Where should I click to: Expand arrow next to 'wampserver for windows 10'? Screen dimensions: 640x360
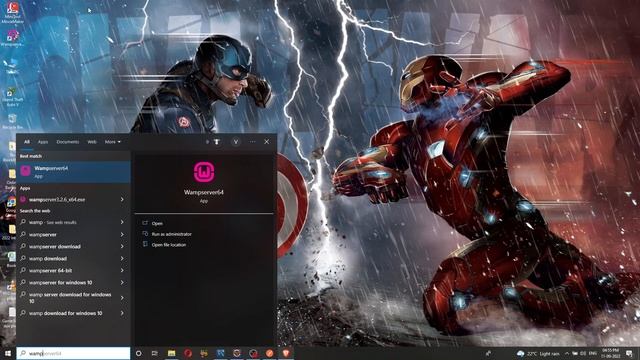[122, 282]
